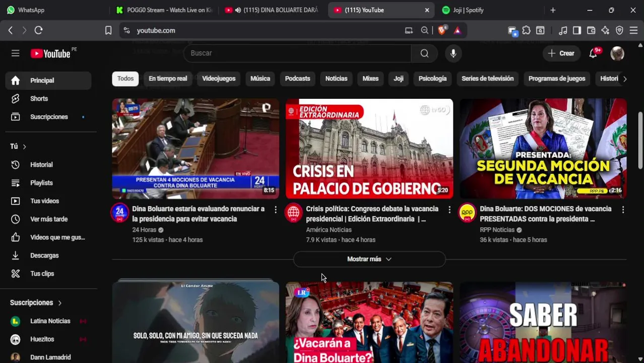Screen dimensions: 644x363
Task: Open the account avatar menu
Action: pos(617,53)
